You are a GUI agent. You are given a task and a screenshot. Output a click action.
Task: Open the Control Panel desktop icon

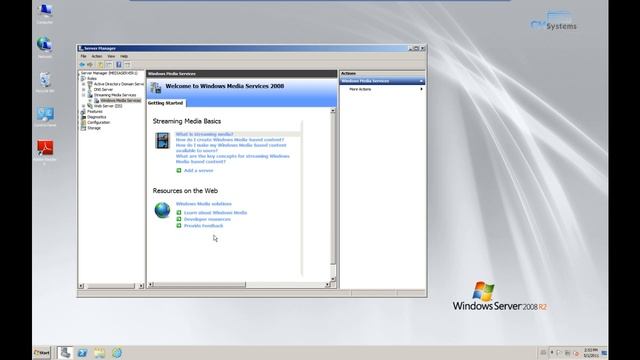pos(45,114)
